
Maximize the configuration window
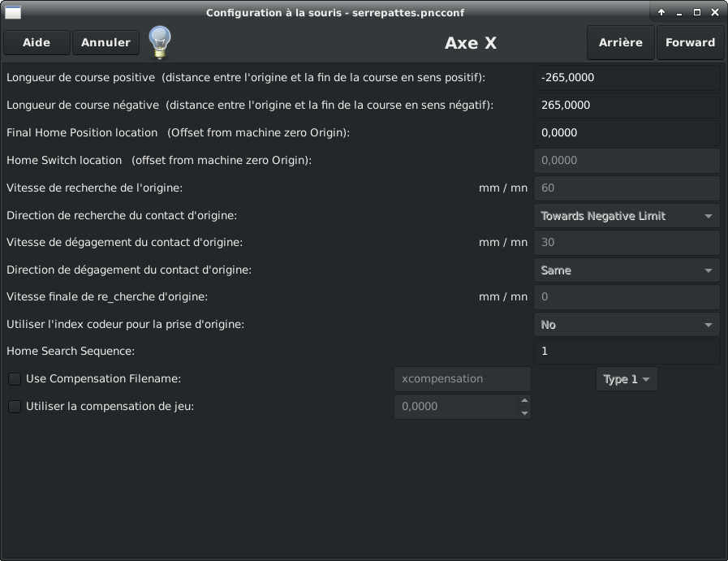click(x=697, y=12)
